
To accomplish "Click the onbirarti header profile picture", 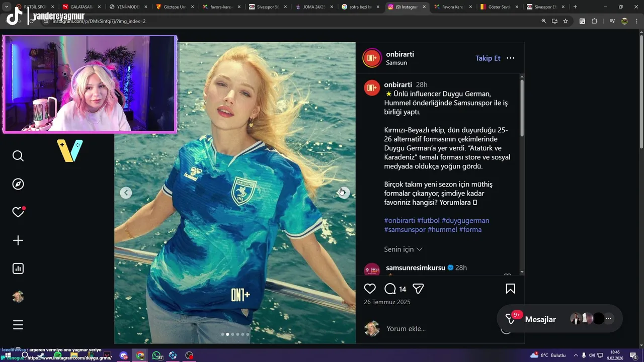I will 372,58.
